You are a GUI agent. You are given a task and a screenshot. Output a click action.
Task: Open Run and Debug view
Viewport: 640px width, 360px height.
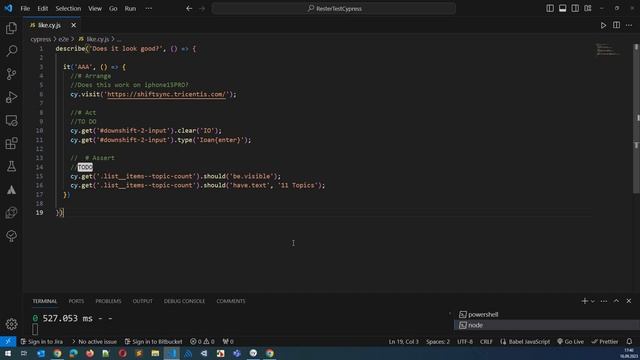(x=11, y=97)
